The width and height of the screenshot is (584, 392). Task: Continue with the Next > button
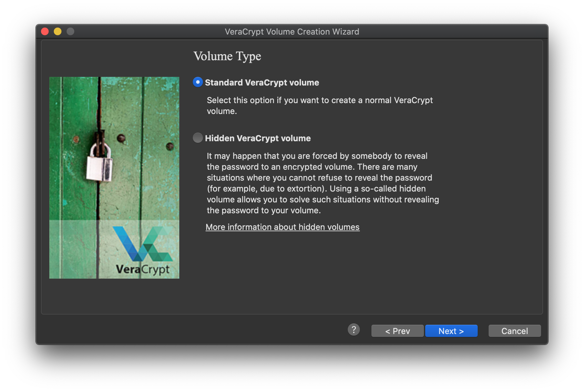pos(451,331)
